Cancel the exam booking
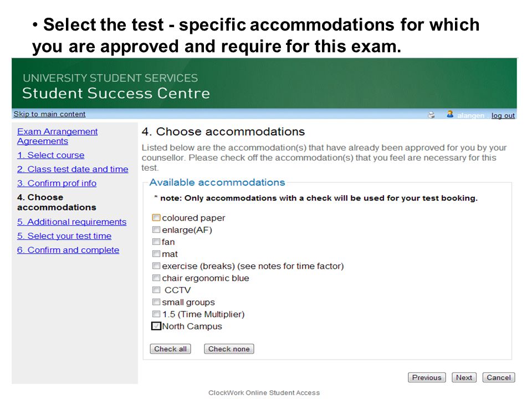The width and height of the screenshot is (532, 399). [x=498, y=377]
